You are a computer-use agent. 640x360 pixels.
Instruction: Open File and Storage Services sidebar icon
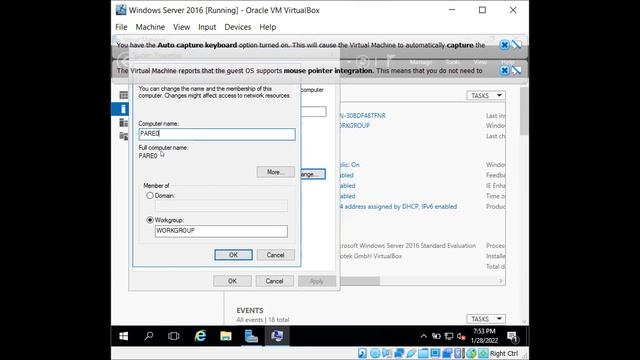click(124, 136)
